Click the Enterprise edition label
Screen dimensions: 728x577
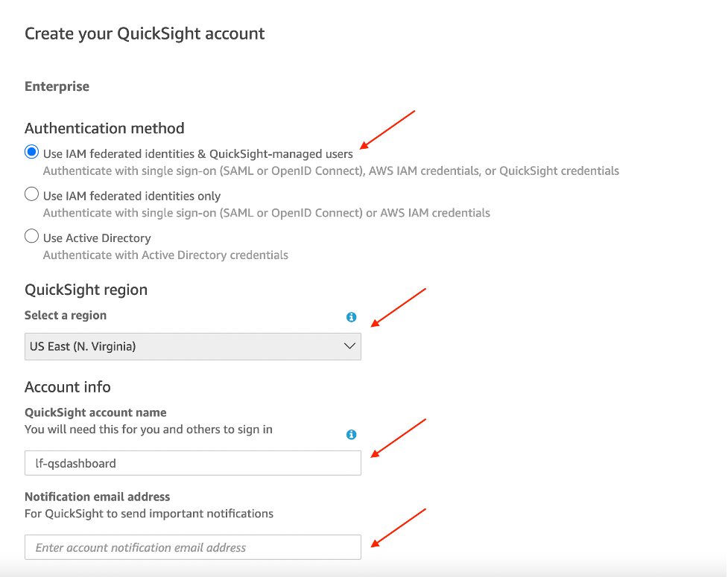coord(57,86)
